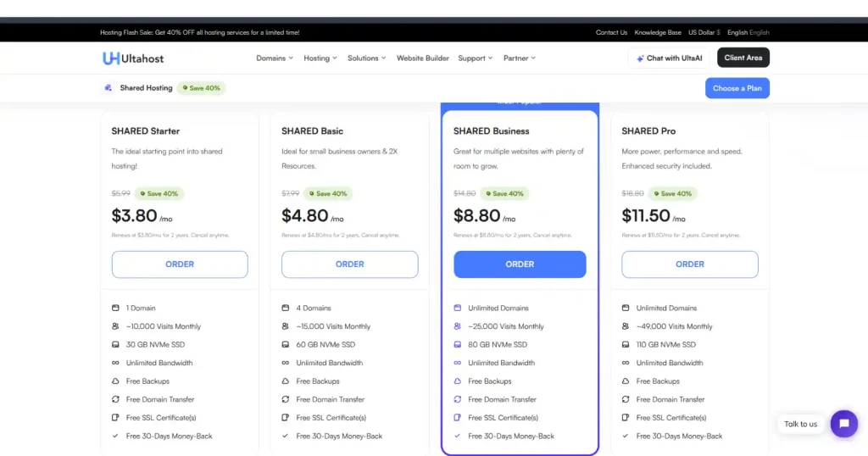Click the domain icon beside 4 Domains

pyautogui.click(x=285, y=308)
